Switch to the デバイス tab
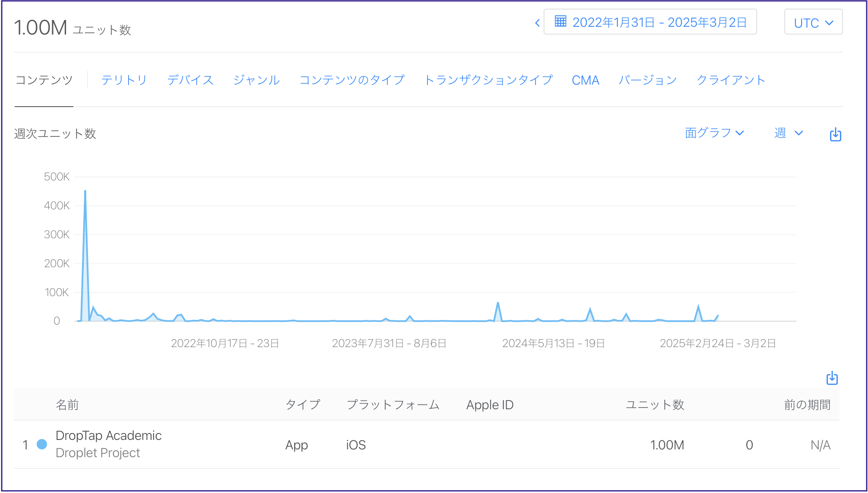This screenshot has width=868, height=493. 190,80
